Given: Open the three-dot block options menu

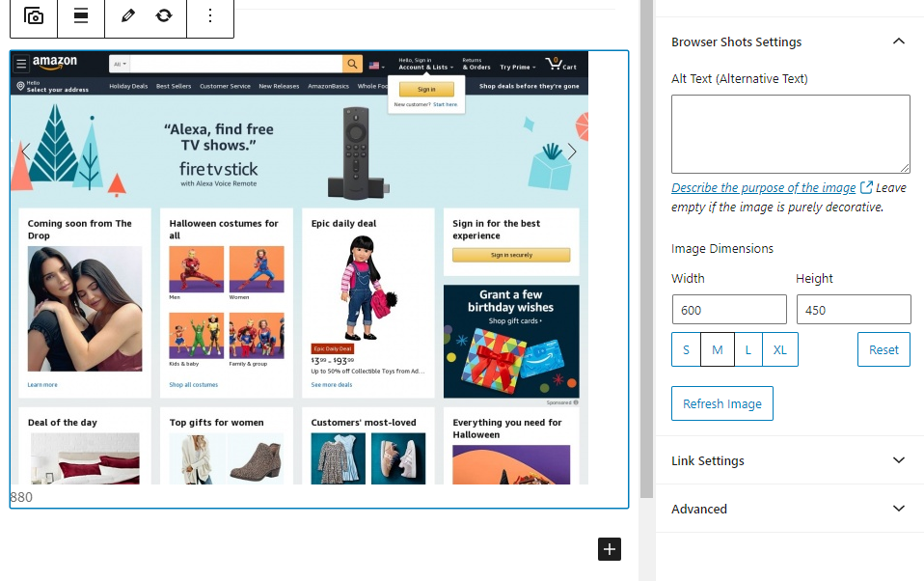Looking at the screenshot, I should pos(210,16).
